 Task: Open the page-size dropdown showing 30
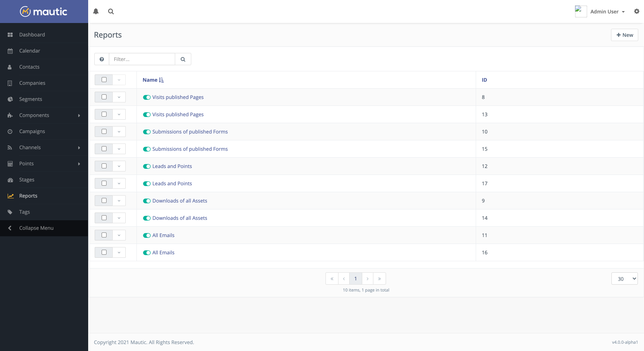click(x=624, y=278)
